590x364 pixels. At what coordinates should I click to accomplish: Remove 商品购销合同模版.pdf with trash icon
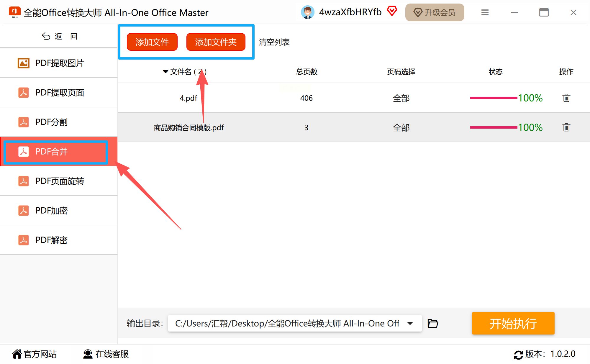tap(566, 127)
